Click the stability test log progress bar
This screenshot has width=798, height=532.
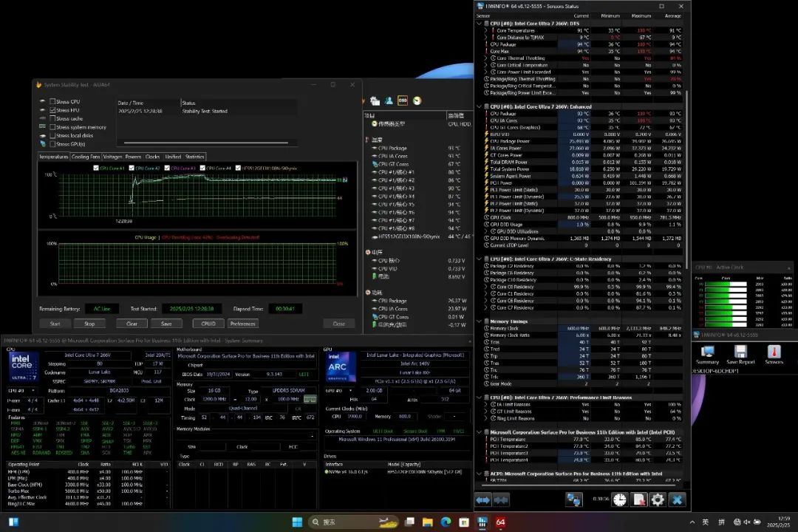[x=206, y=143]
